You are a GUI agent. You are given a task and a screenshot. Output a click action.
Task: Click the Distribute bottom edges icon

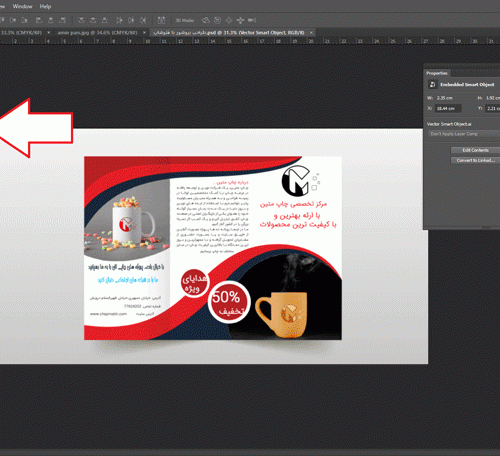[104, 20]
